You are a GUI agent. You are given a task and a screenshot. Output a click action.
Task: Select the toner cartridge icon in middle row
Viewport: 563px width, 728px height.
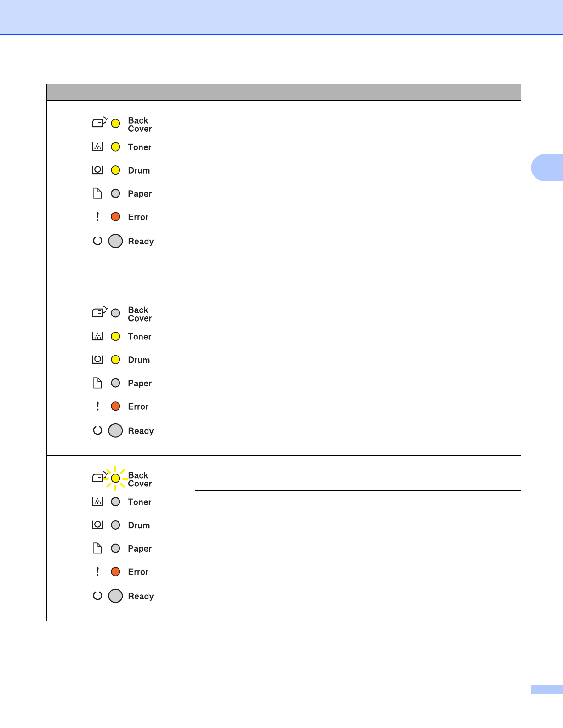pos(97,336)
